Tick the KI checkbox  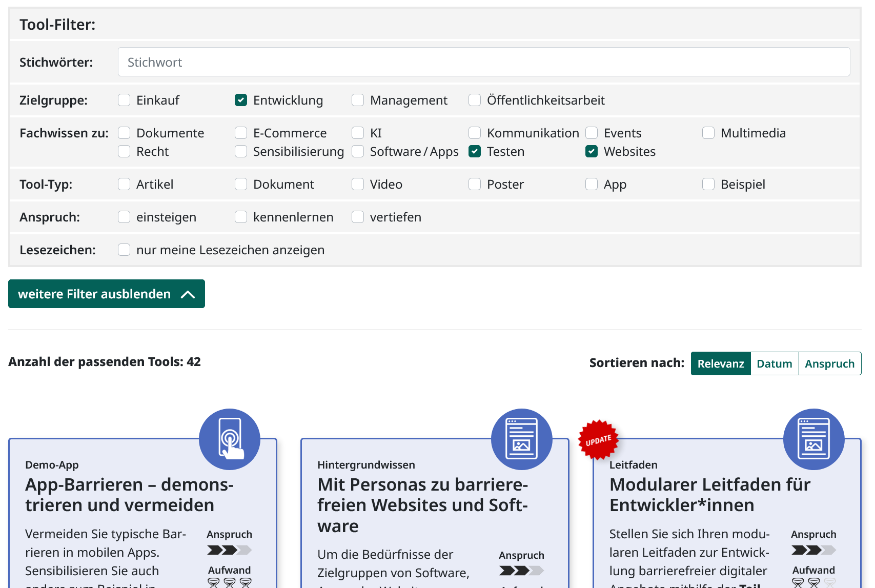[358, 133]
